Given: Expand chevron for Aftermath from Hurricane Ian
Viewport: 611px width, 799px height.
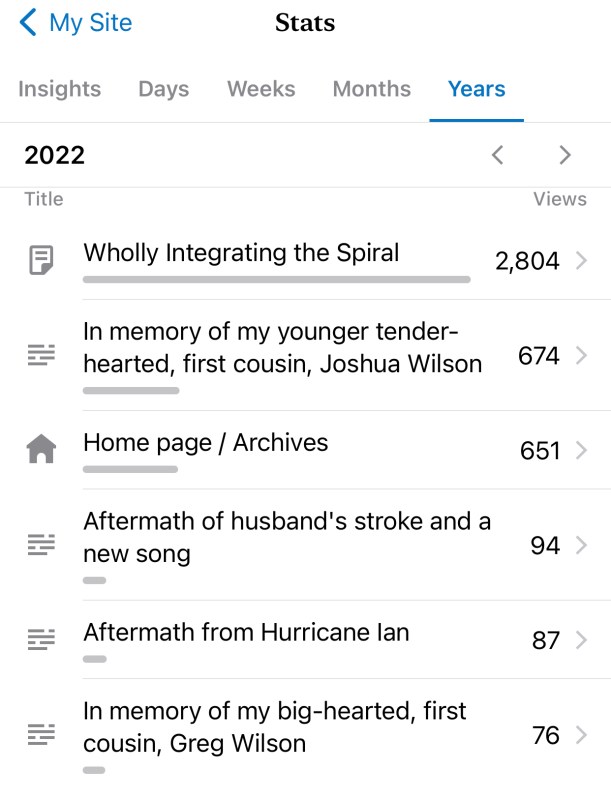Looking at the screenshot, I should pyautogui.click(x=582, y=640).
